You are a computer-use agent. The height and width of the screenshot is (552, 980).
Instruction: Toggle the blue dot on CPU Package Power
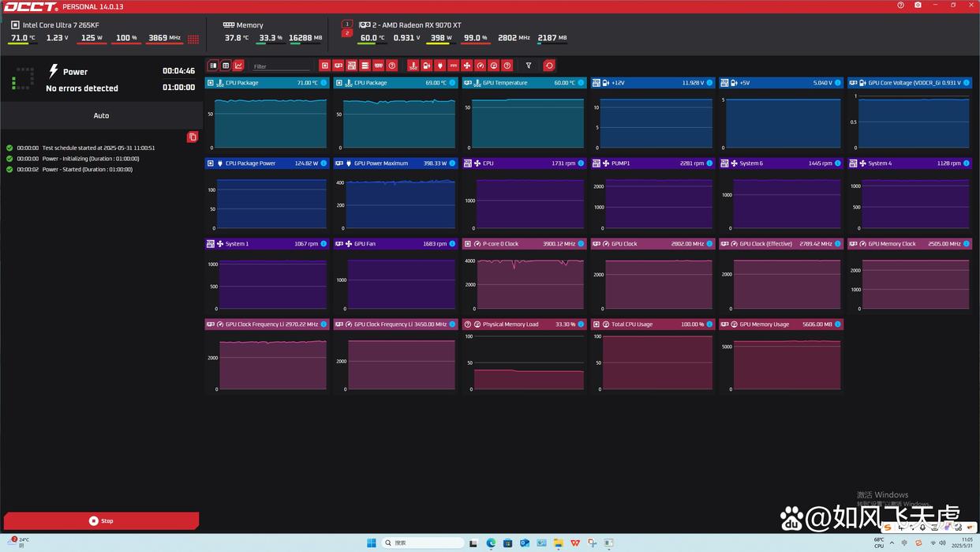(324, 163)
